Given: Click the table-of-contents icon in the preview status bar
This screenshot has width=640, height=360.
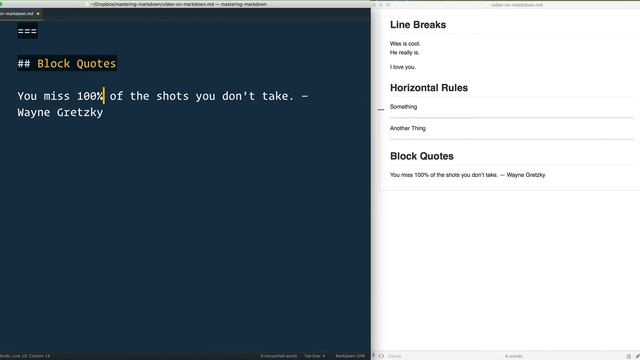Looking at the screenshot, I should tap(629, 356).
